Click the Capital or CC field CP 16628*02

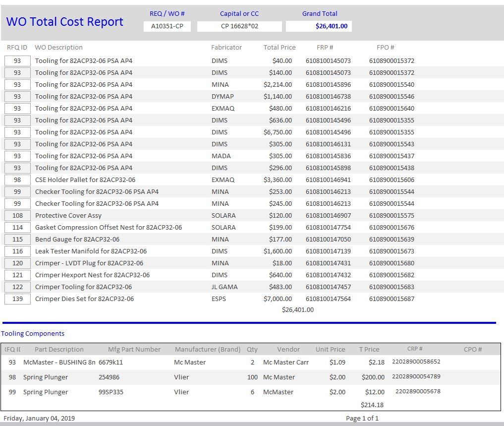(239, 26)
